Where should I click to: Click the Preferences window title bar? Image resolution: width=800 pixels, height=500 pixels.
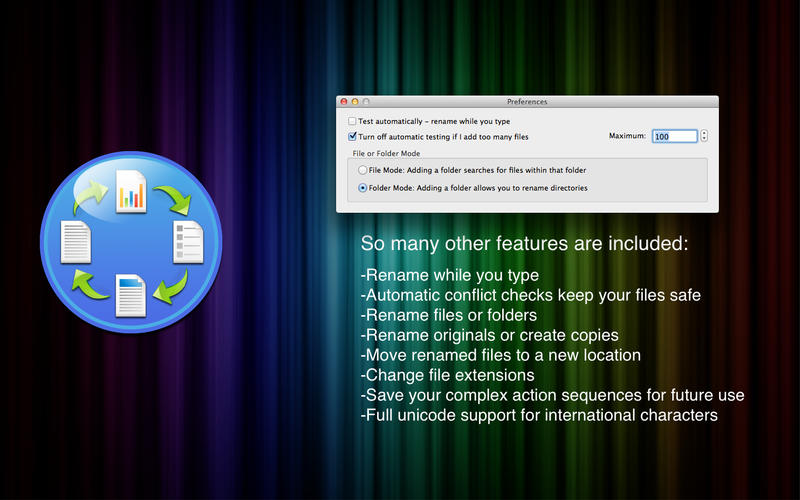(527, 102)
